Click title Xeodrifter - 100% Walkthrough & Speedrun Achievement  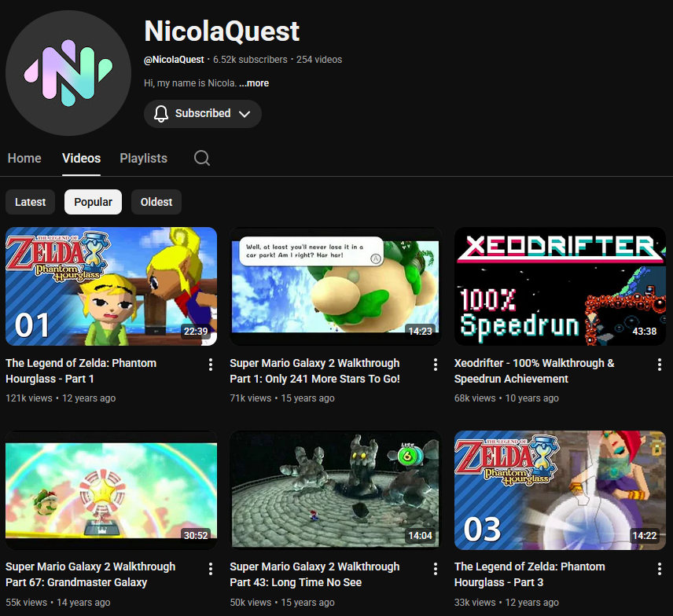tap(535, 371)
